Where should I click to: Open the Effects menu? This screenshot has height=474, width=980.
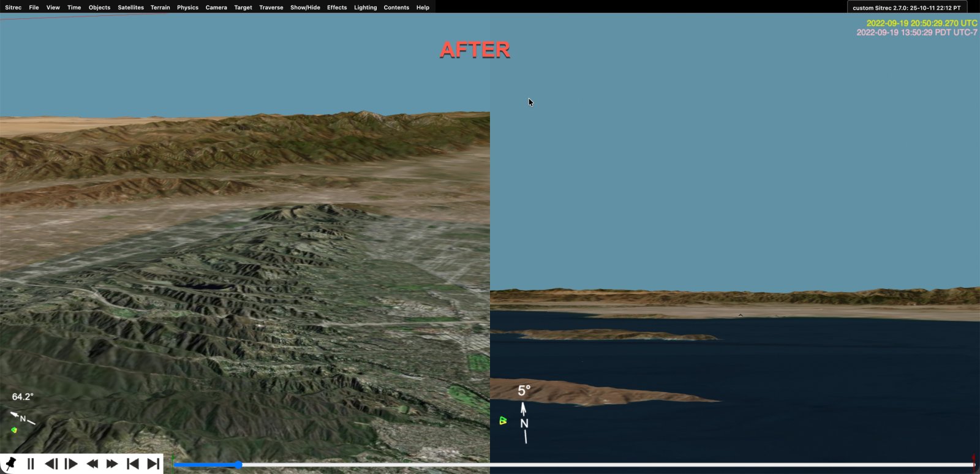coord(337,7)
